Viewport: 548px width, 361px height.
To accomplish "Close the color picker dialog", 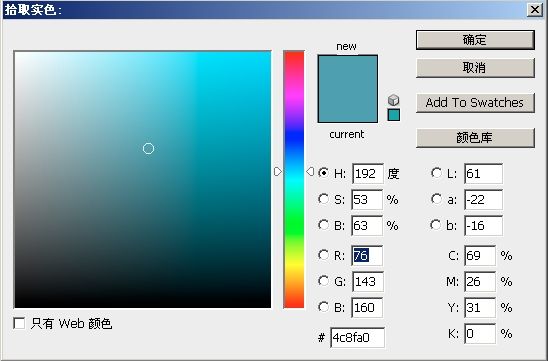I will (x=535, y=9).
